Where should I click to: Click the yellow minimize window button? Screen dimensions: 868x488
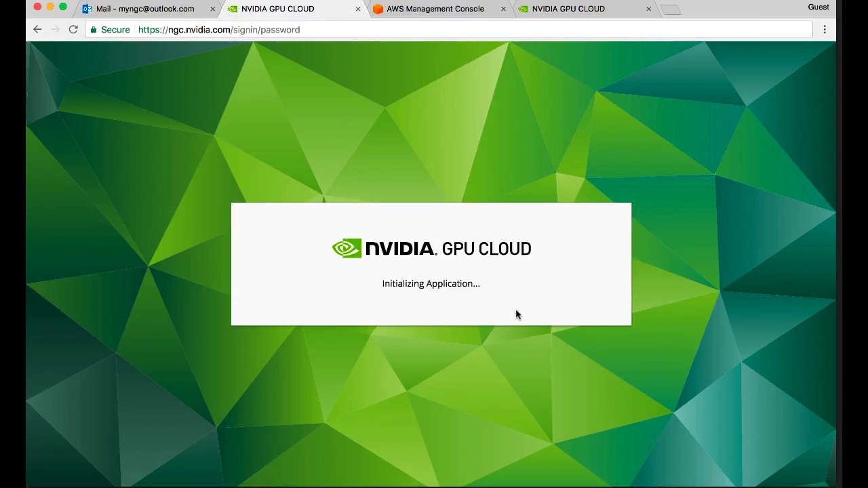pyautogui.click(x=50, y=7)
